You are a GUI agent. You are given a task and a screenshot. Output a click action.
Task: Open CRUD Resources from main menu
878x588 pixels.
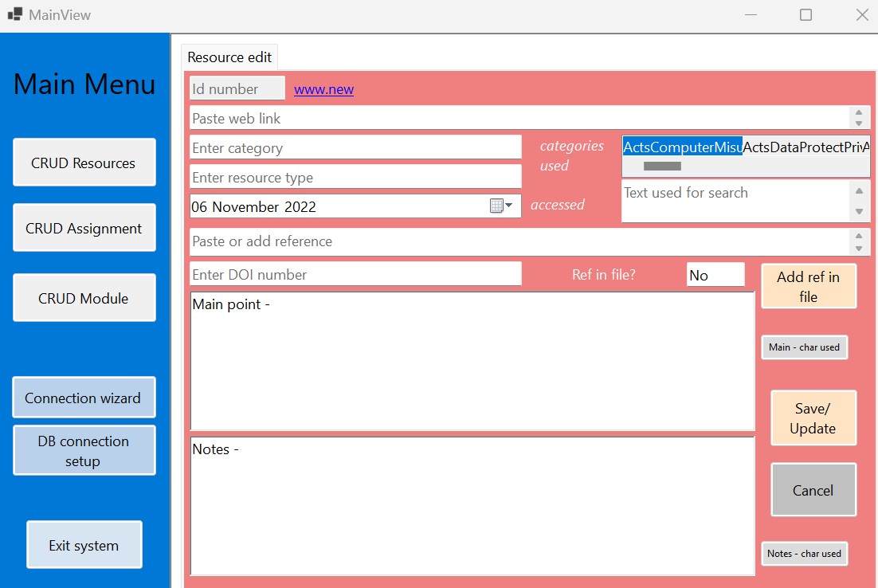[x=84, y=163]
